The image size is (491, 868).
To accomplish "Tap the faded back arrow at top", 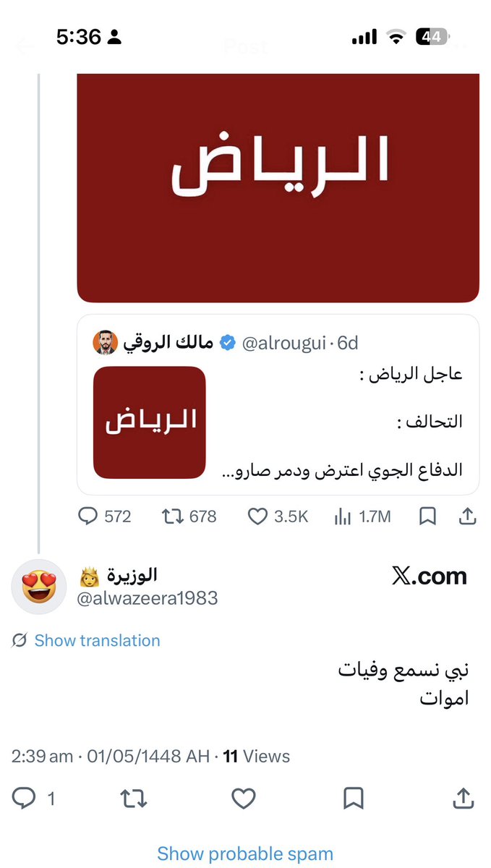I will (26, 47).
